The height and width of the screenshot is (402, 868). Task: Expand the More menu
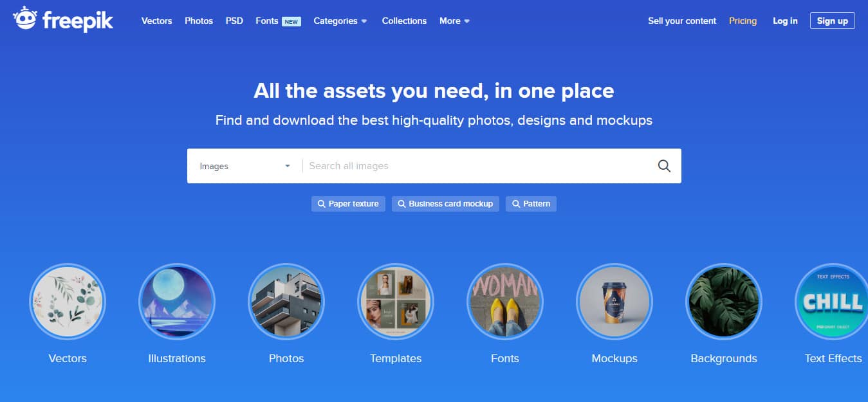click(x=455, y=21)
